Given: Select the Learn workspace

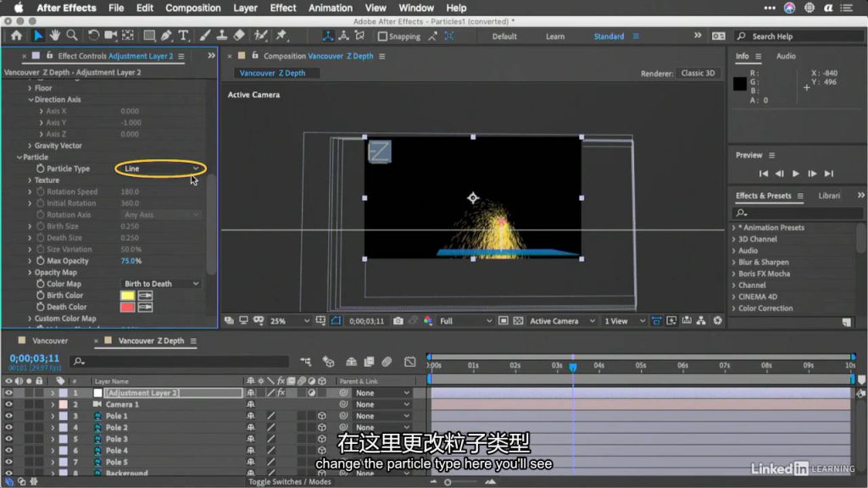Looking at the screenshot, I should [x=555, y=36].
